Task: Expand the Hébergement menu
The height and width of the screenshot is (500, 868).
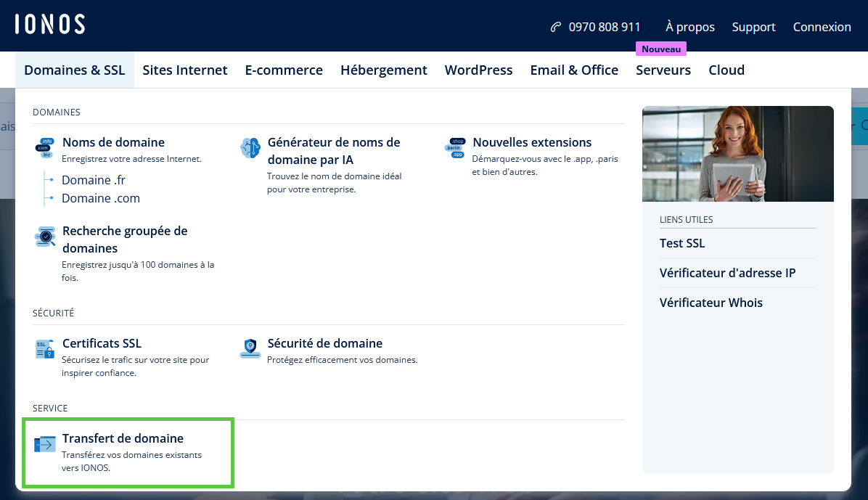Action: coord(383,70)
